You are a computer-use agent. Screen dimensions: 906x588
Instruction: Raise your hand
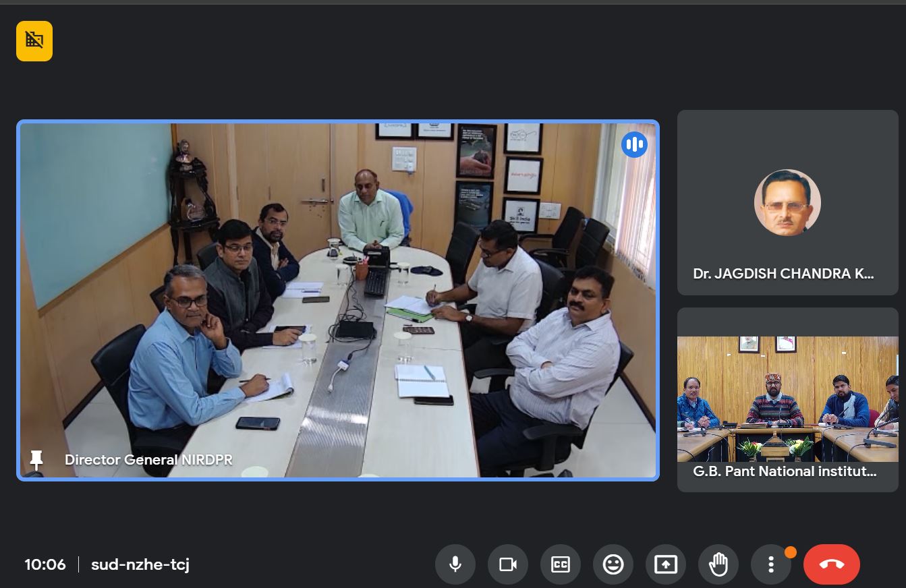(718, 564)
